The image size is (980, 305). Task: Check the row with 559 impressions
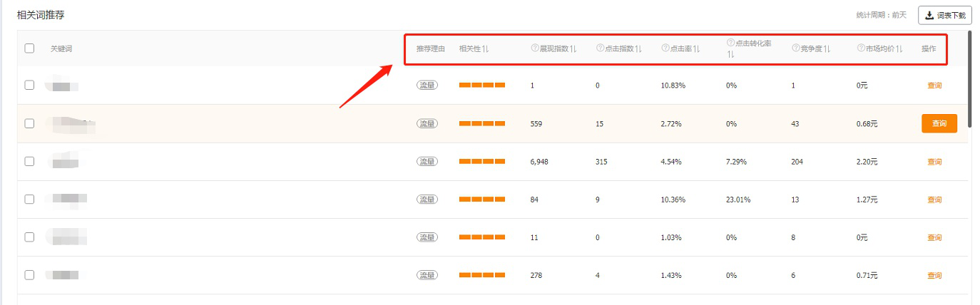[x=29, y=123]
